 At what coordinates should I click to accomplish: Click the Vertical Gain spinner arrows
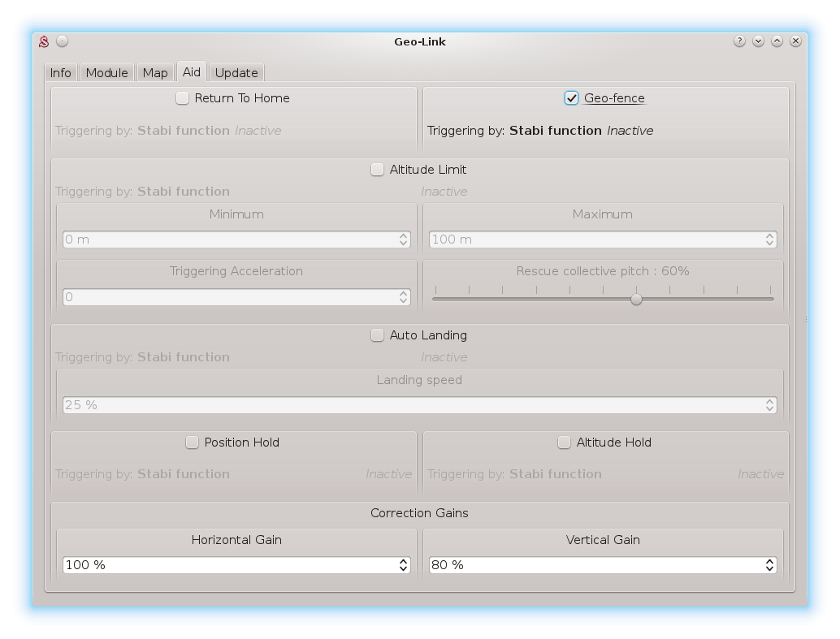pos(769,565)
